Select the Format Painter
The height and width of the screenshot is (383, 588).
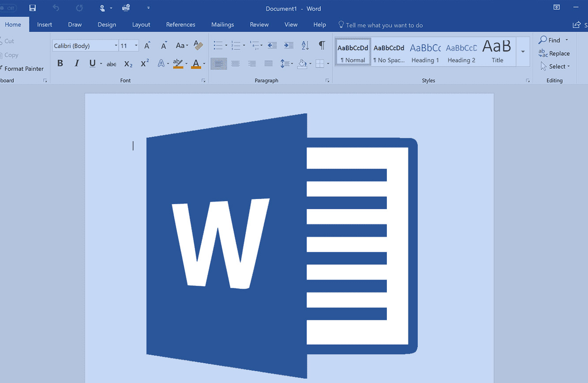[x=23, y=69]
